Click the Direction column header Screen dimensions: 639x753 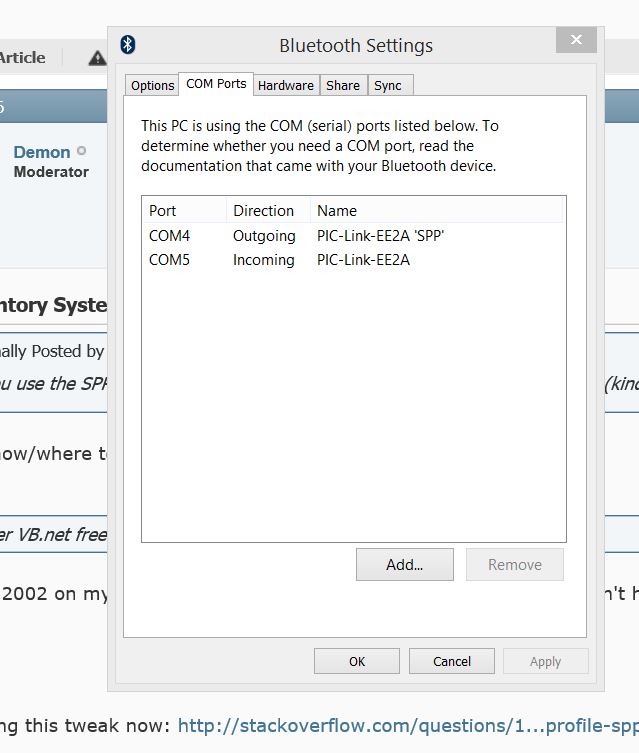264,211
